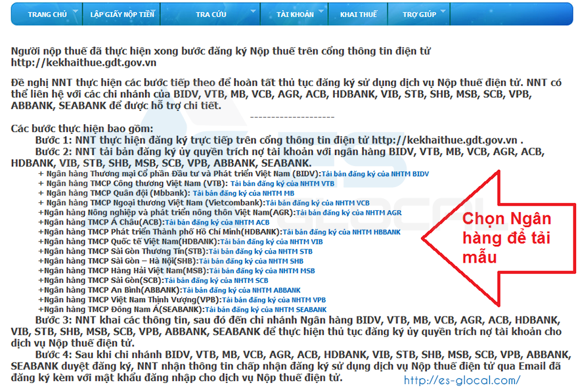
Task: Download the NHTM ABBANK registration form
Action: 242,290
